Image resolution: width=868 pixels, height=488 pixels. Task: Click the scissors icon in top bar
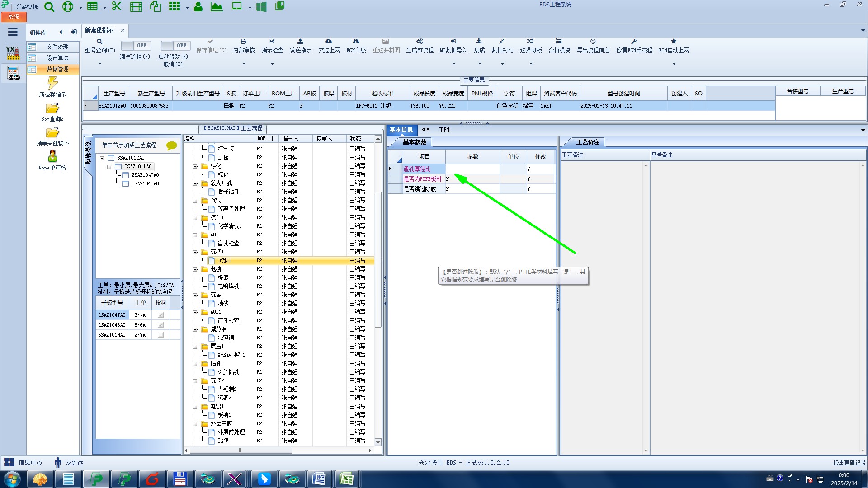pos(117,6)
